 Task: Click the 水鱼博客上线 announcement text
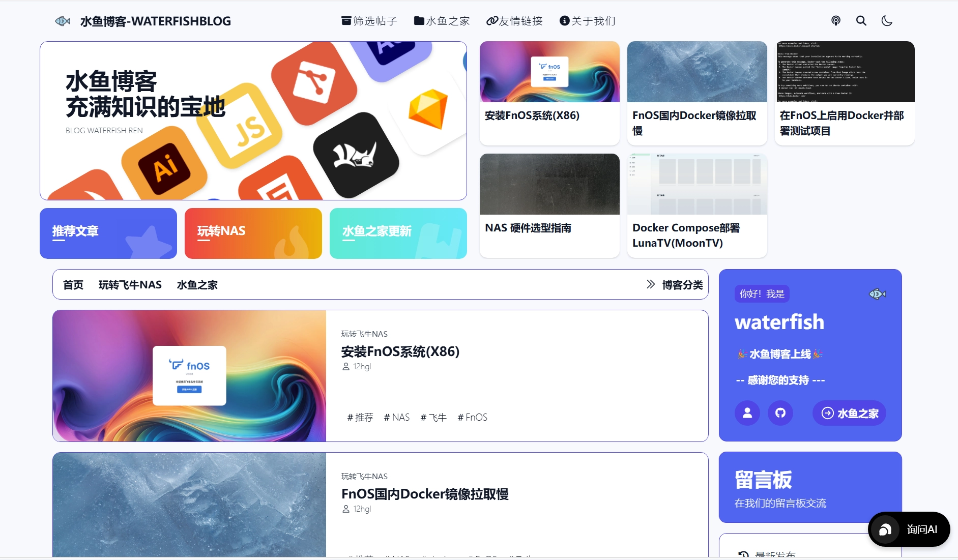pyautogui.click(x=780, y=354)
